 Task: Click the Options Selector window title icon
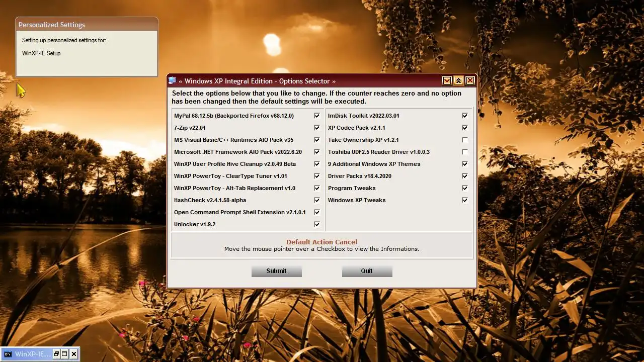point(173,80)
